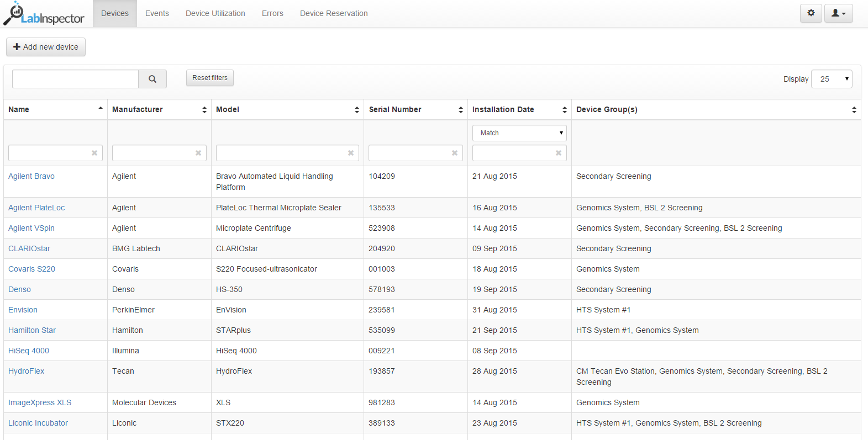Open the Match date filter dropdown
This screenshot has width=868, height=440.
tap(519, 133)
